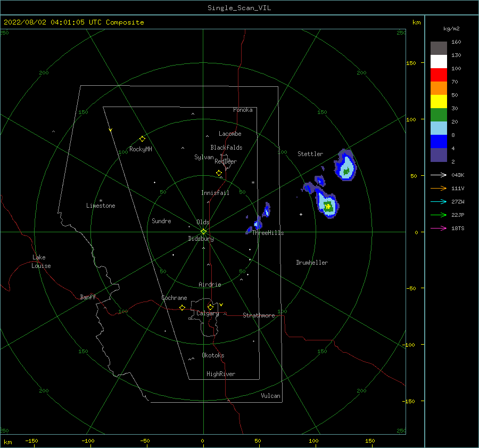
Task: Select the yellow diamond marker below RedDeer
Action: point(219,173)
